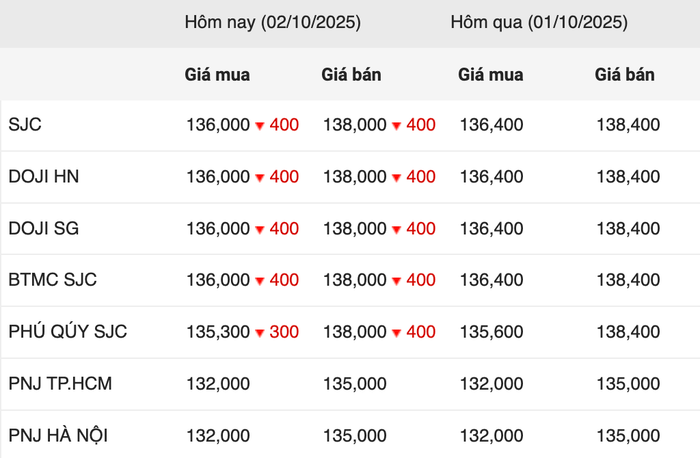Image resolution: width=700 pixels, height=458 pixels.
Task: Select the Hôm nay (02/10/2025) column header
Action: (x=272, y=21)
